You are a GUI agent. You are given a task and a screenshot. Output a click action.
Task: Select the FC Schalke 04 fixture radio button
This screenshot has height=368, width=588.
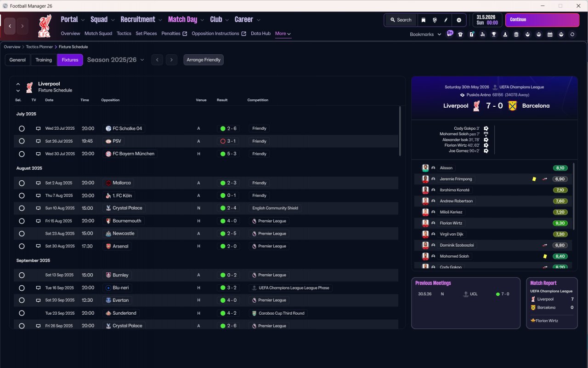22,129
